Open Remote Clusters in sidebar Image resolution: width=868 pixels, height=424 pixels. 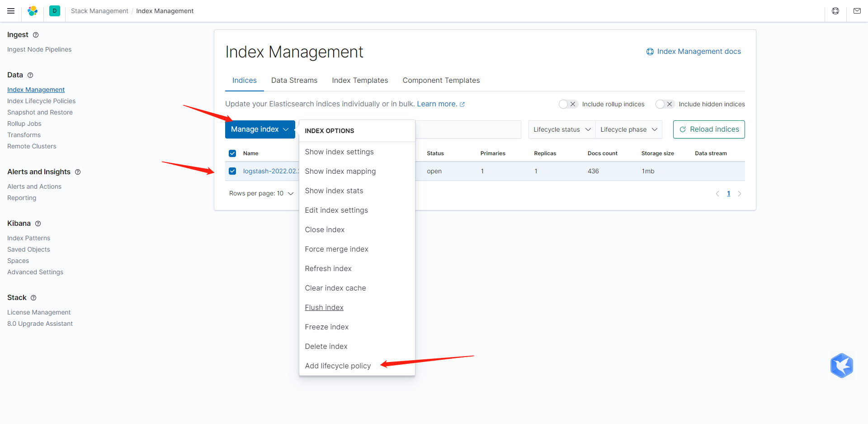[x=32, y=146]
